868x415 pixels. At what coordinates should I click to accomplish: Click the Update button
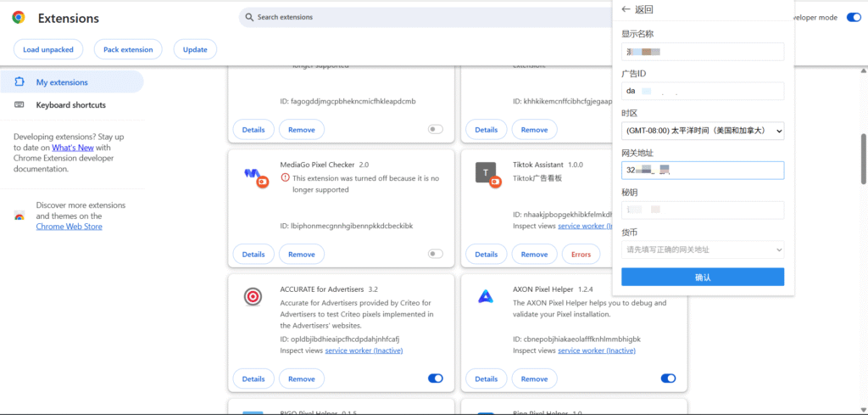(x=195, y=49)
